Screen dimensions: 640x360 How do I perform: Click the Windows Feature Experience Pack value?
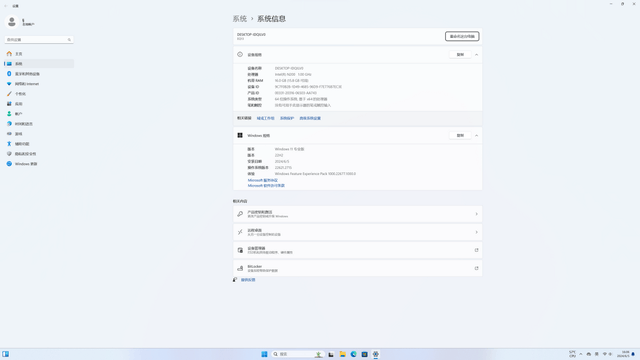[x=315, y=174]
